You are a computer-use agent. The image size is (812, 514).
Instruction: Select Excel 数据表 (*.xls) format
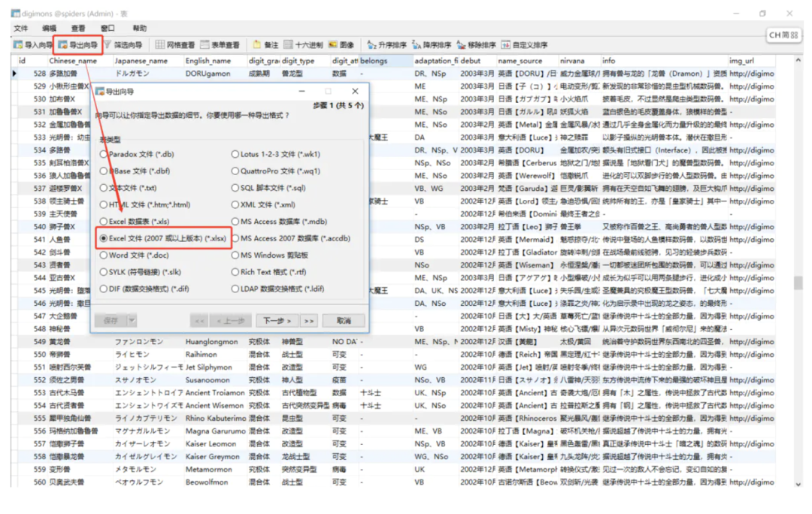[x=135, y=222]
